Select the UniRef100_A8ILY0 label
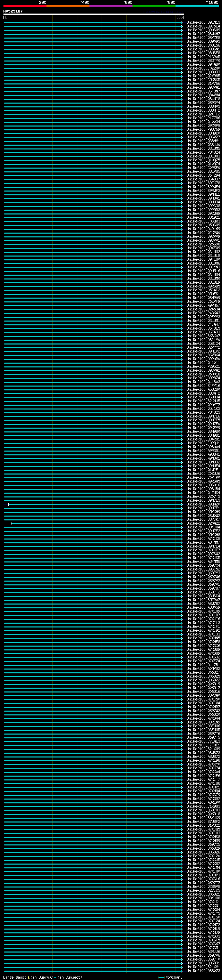Image resolution: width=222 pixels, height=980 pixels. (203, 340)
